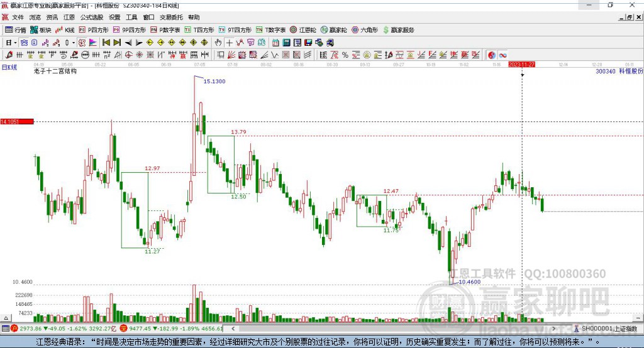644x348 pixels.
Task: Select the percent % line tool
Action: 345,55
